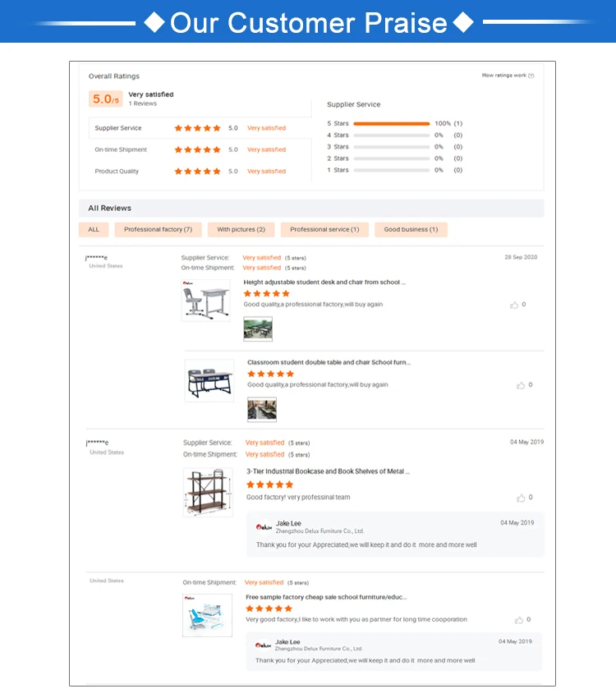Click the 28 Sep 2020 review date

click(521, 257)
